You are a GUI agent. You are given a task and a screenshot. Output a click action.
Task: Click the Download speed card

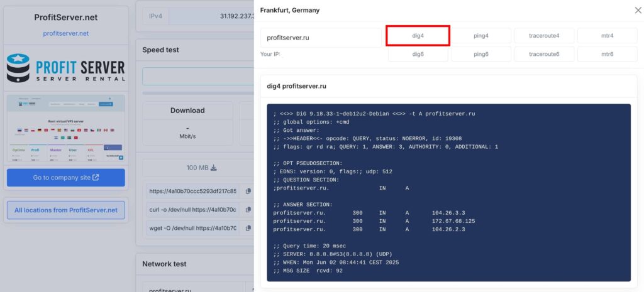click(187, 124)
